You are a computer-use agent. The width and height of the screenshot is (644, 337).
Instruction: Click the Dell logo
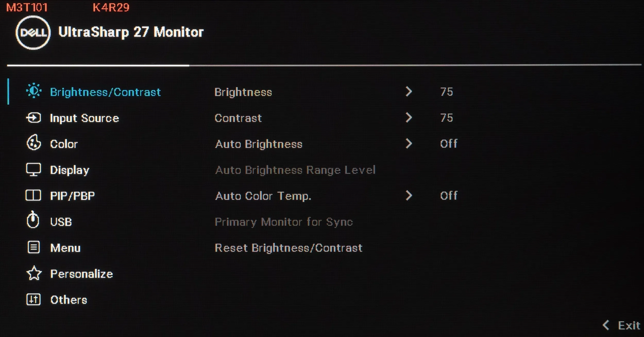point(33,33)
